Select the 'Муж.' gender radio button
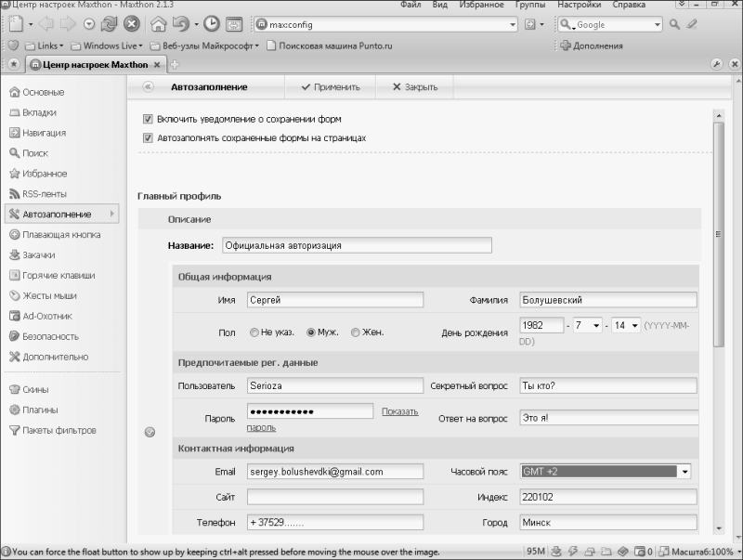Screen dimensions: 743x560 (311, 332)
